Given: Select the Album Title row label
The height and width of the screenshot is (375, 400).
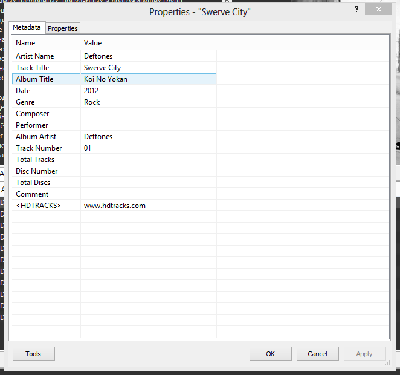Looking at the screenshot, I should pos(34,79).
